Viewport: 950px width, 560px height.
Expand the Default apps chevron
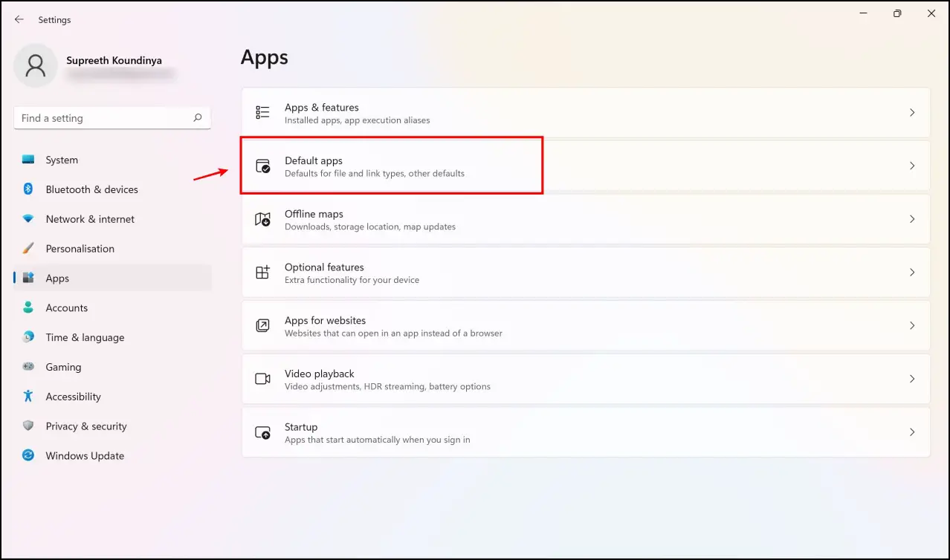tap(912, 166)
